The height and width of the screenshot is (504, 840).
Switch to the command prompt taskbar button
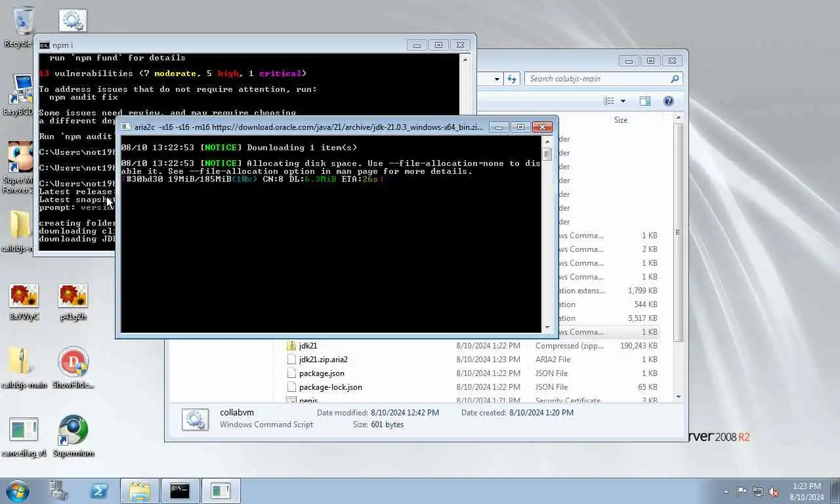180,491
